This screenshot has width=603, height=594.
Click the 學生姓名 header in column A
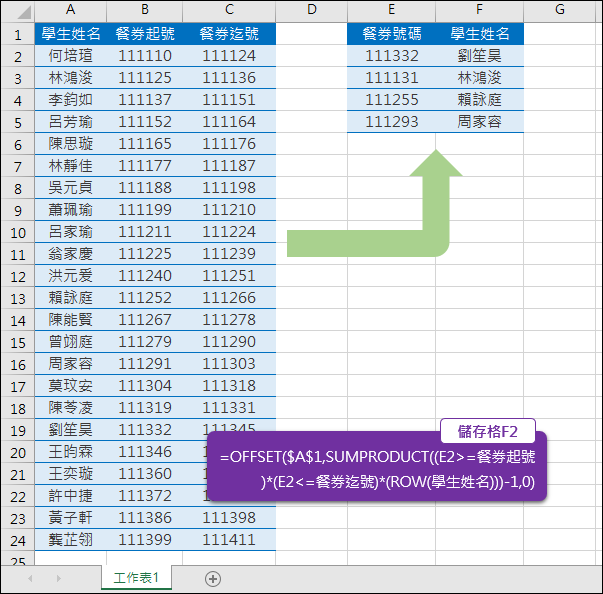[71, 34]
